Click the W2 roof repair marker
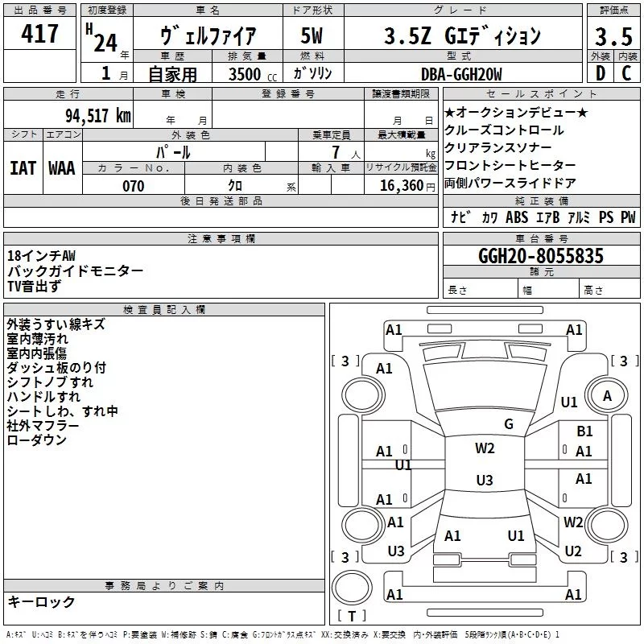 coord(485,448)
